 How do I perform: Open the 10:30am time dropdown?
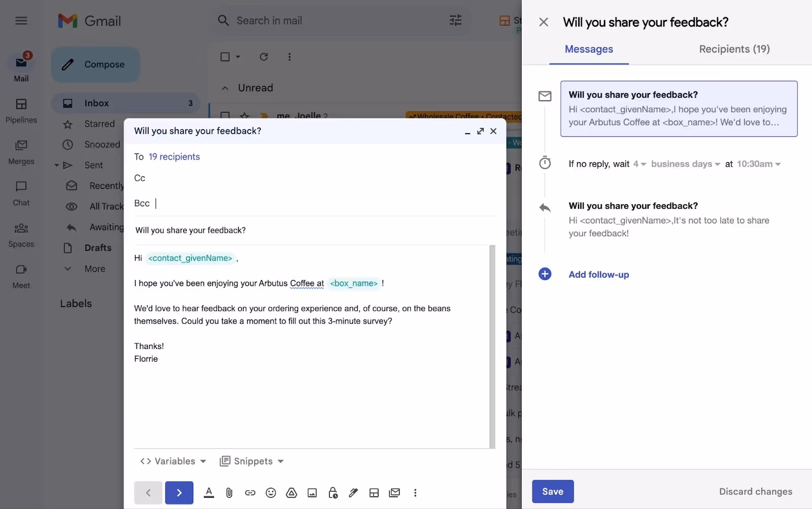759,164
